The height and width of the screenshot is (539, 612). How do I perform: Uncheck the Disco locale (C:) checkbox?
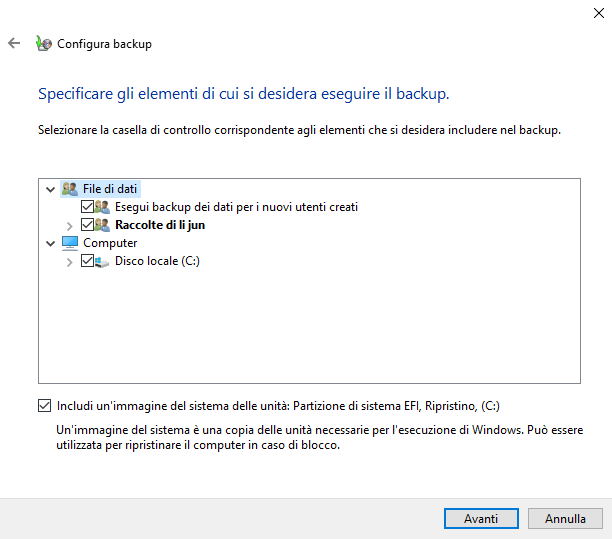[x=86, y=261]
